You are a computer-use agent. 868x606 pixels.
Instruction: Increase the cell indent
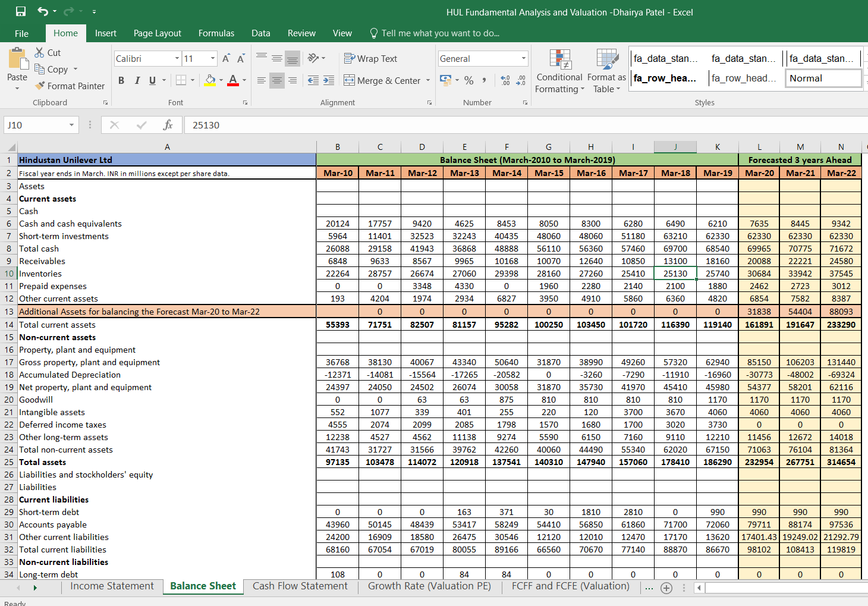pos(329,80)
